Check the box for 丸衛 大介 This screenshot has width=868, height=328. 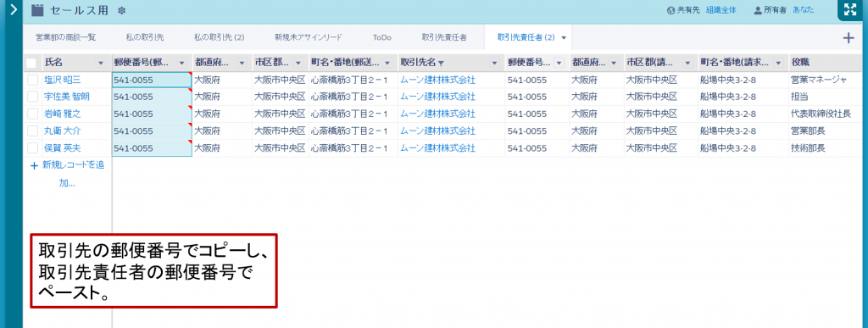point(33,131)
